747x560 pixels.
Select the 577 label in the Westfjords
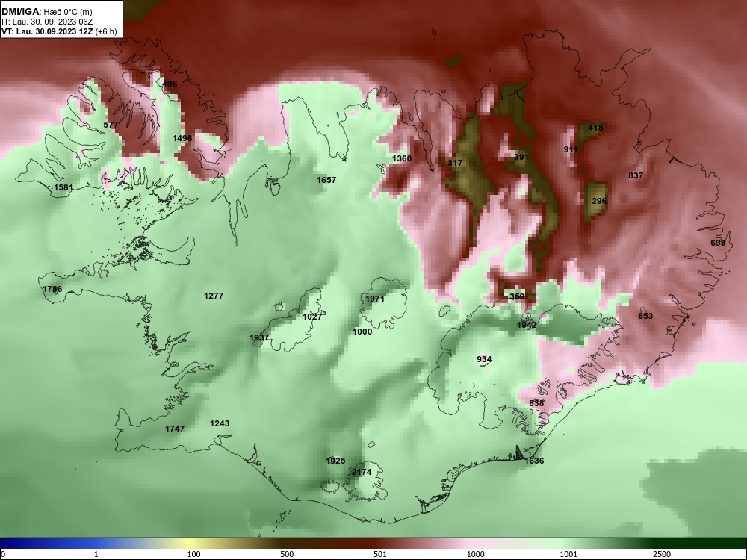pyautogui.click(x=111, y=125)
